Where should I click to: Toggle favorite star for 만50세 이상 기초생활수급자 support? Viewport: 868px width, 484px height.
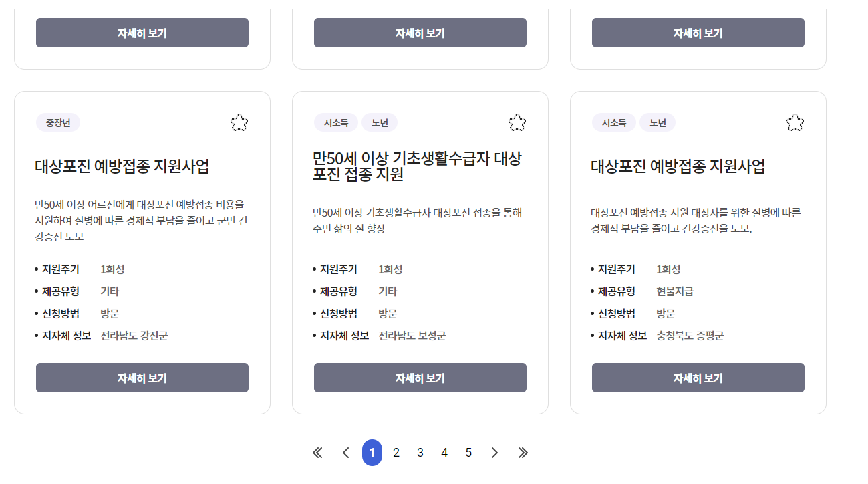point(517,122)
